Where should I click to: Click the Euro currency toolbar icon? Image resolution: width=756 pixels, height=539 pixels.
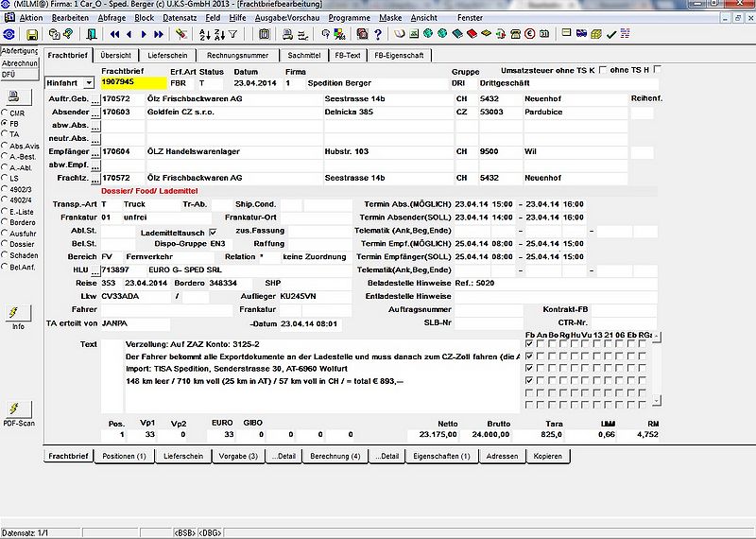pos(529,34)
